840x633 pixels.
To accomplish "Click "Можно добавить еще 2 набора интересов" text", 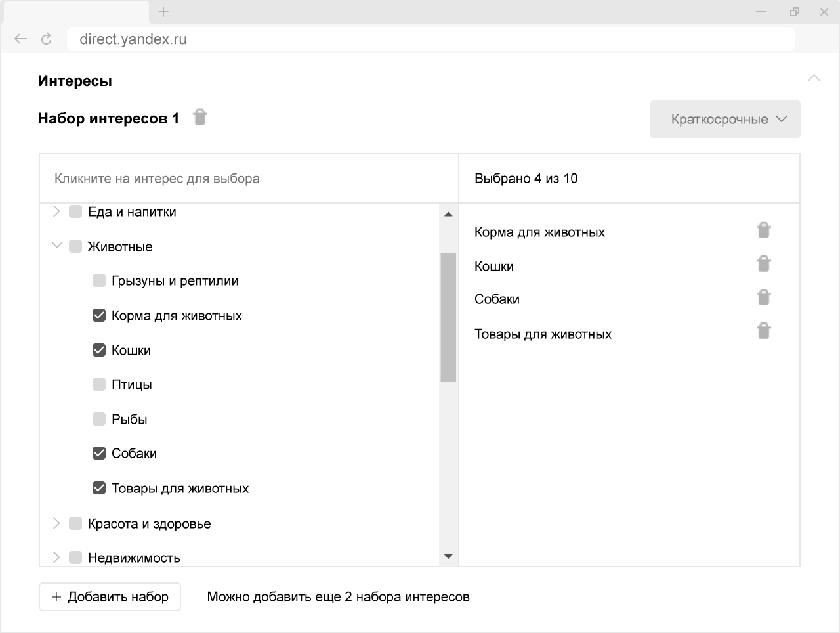I will [339, 597].
